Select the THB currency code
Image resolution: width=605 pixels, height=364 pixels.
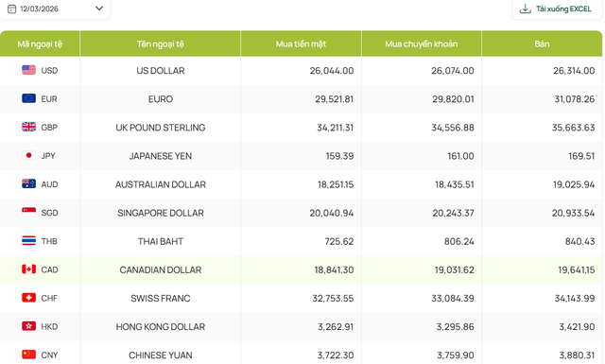tap(49, 241)
